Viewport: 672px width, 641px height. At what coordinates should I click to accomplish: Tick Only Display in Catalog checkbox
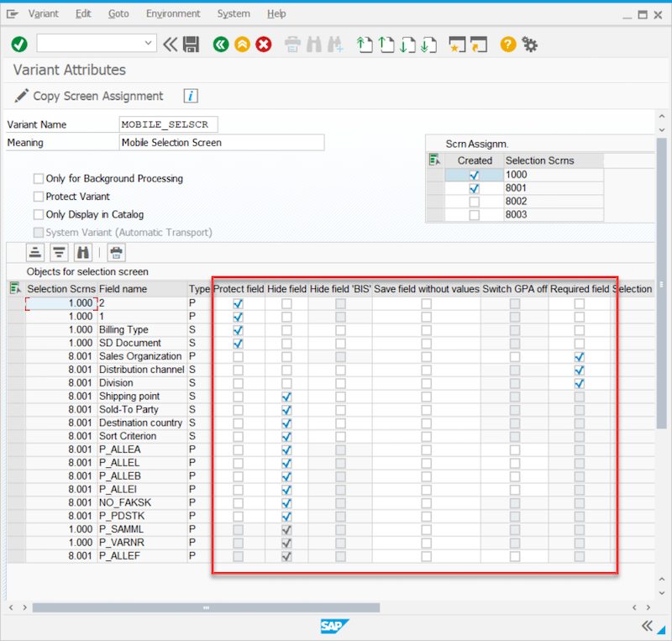39,214
